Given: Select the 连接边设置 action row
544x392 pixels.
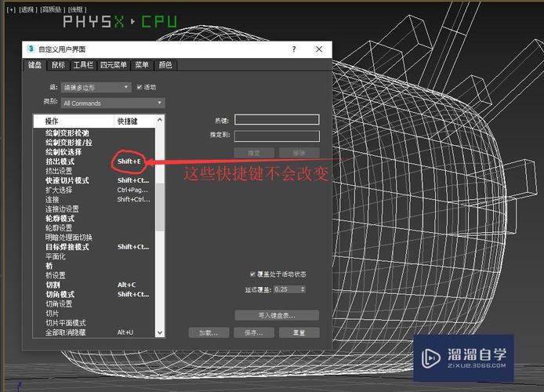Looking at the screenshot, I should (94, 209).
